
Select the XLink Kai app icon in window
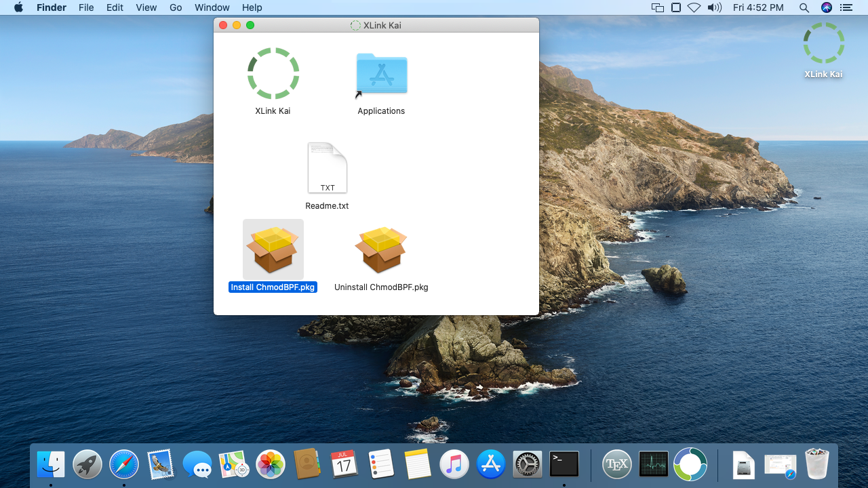[x=273, y=73]
